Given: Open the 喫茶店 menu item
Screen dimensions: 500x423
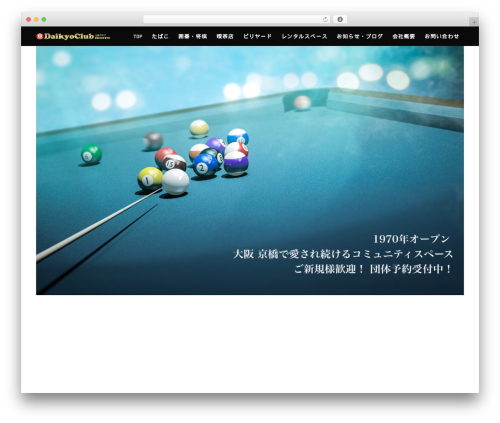Looking at the screenshot, I should pos(225,36).
